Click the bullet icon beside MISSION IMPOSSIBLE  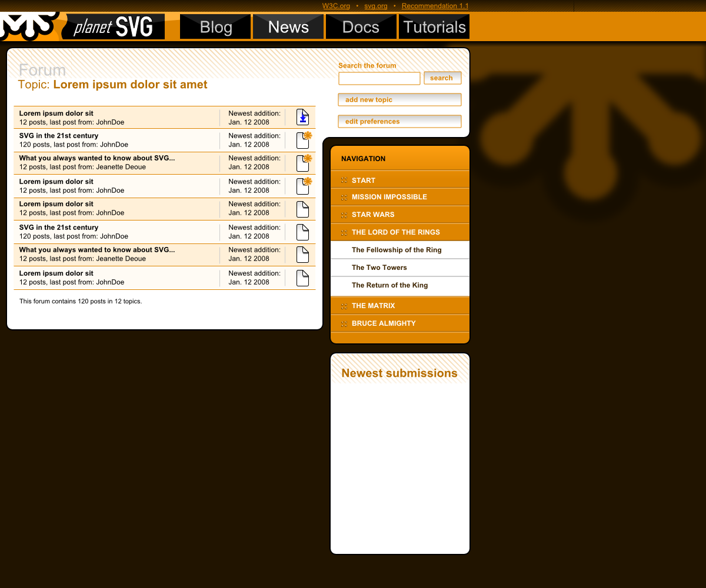(344, 197)
